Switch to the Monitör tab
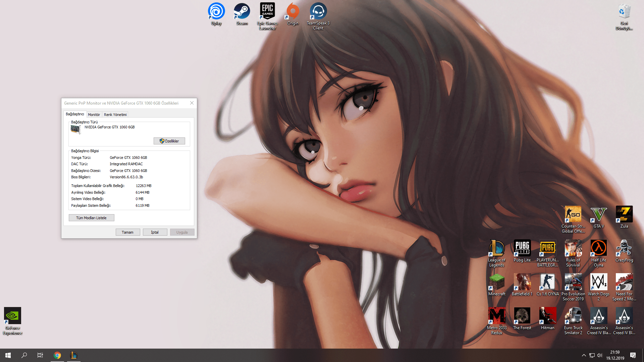 (x=94, y=115)
